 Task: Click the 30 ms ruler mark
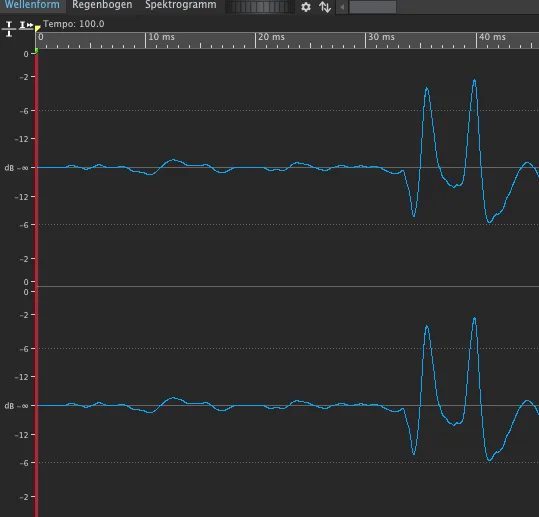pyautogui.click(x=382, y=37)
